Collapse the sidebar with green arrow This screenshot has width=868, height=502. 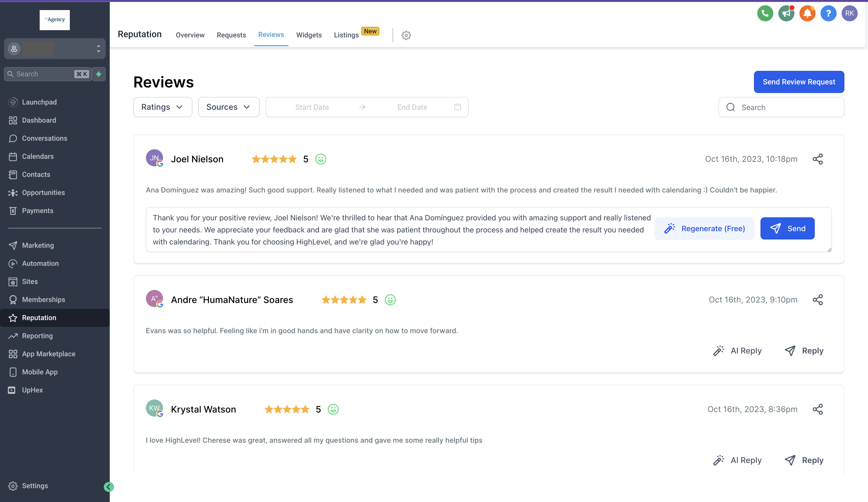tap(108, 486)
